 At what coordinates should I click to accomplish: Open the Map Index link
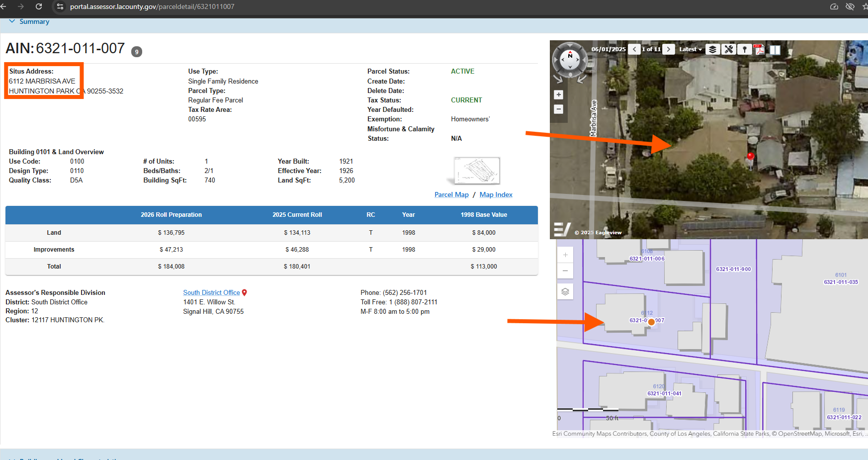[496, 194]
